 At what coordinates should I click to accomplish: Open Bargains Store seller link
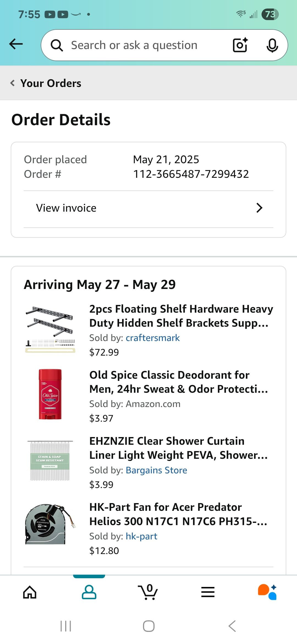tap(156, 470)
